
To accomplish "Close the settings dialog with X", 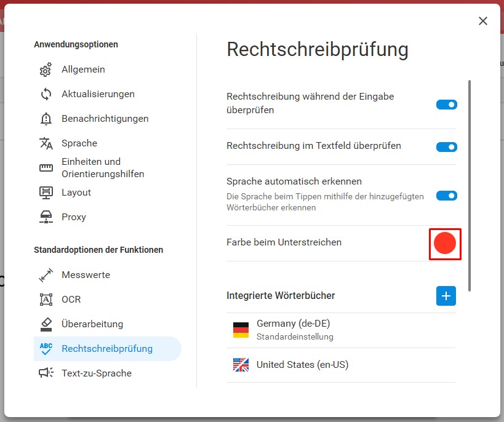I will tap(483, 21).
